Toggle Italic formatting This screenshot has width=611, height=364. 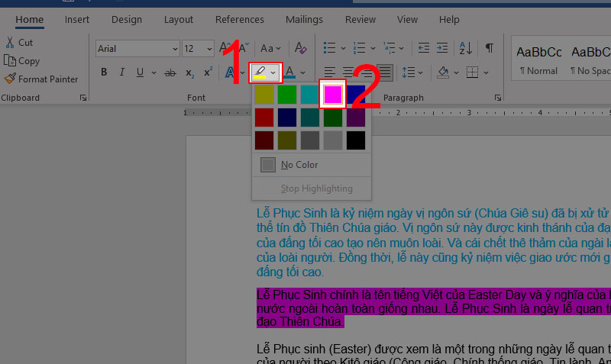coord(122,72)
